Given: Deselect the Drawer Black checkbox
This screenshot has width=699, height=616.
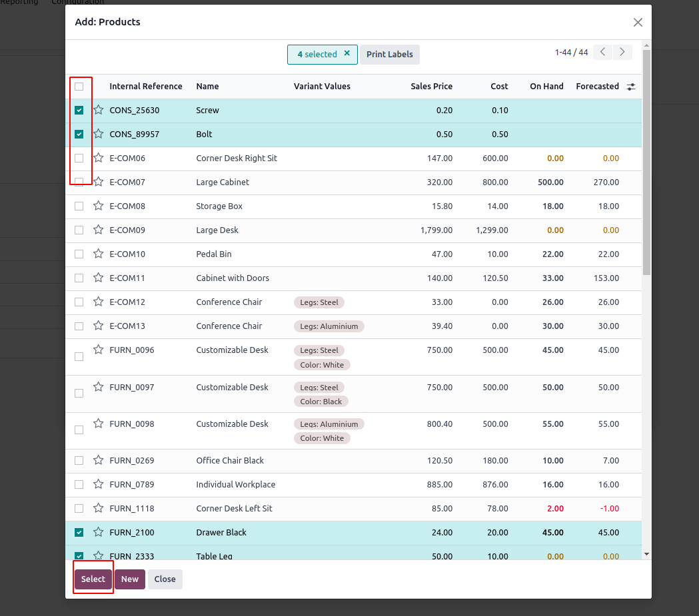Looking at the screenshot, I should [x=79, y=532].
